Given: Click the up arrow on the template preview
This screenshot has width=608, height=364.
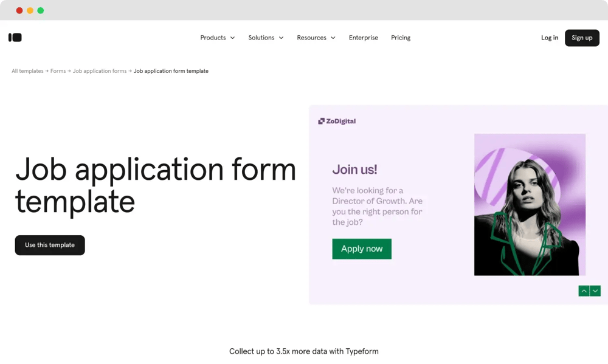Looking at the screenshot, I should pyautogui.click(x=583, y=290).
